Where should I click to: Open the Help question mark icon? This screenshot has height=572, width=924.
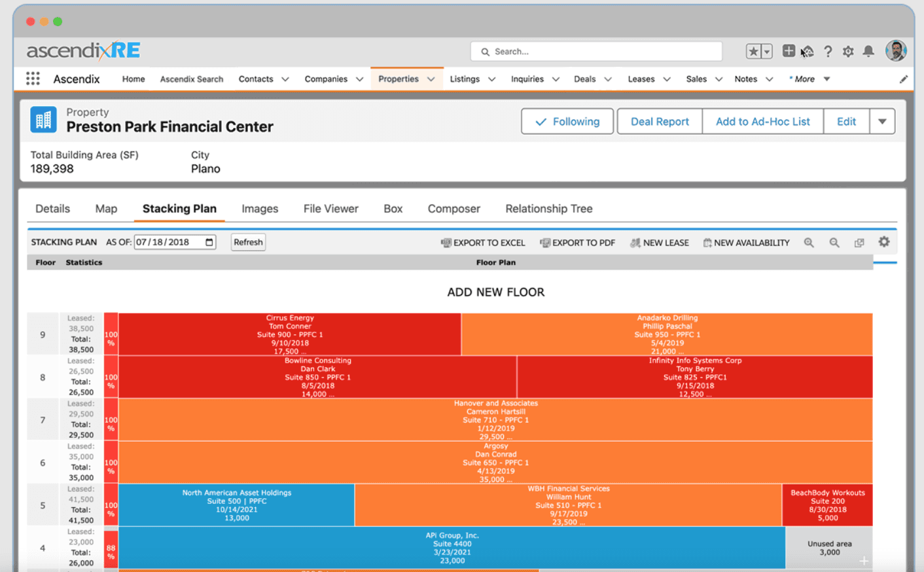coord(828,51)
